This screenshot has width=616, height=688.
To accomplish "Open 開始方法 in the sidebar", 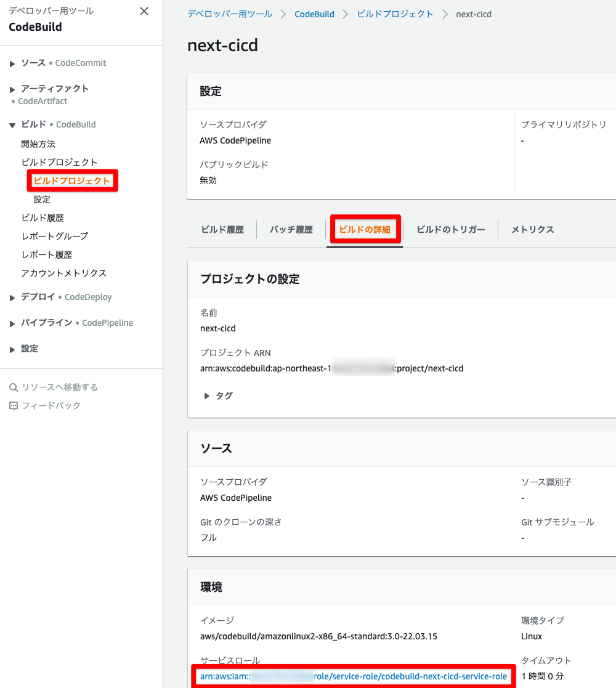I will pyautogui.click(x=38, y=144).
